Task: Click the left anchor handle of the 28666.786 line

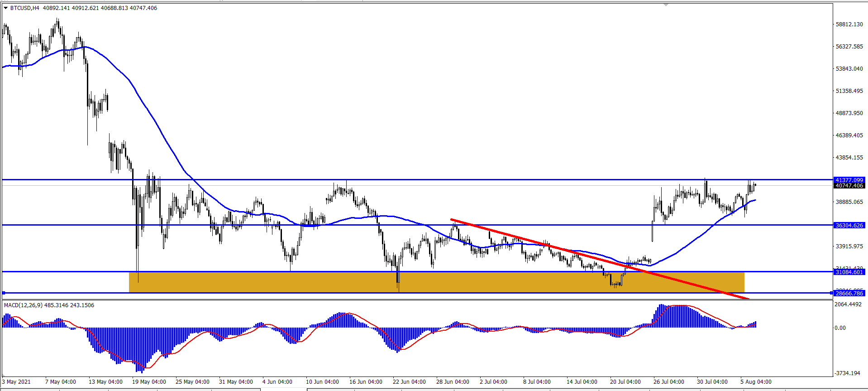Action: coord(4,293)
